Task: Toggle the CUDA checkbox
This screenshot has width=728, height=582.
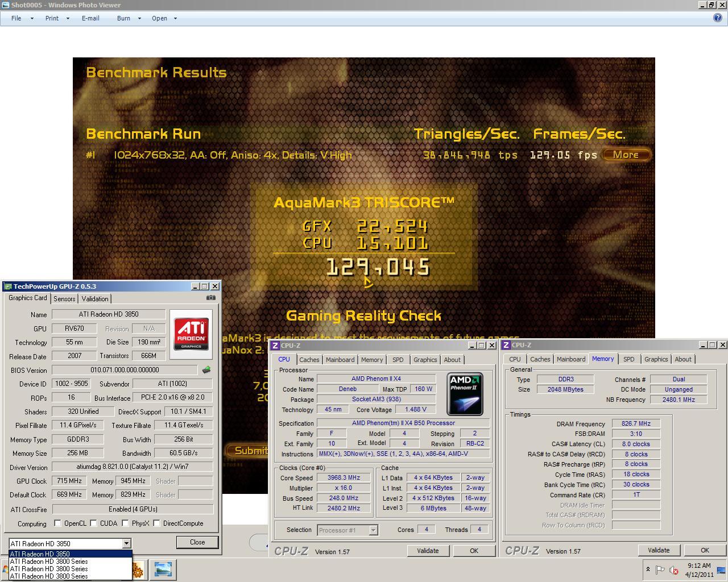Action: point(94,523)
